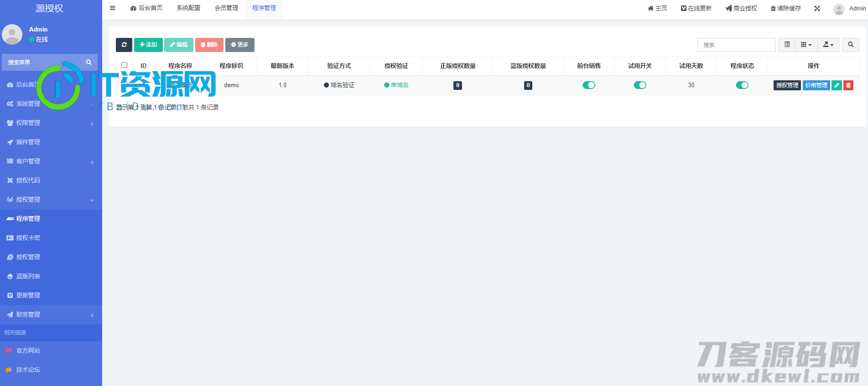
Task: Expand 财务管理 in the sidebar
Action: click(x=51, y=314)
